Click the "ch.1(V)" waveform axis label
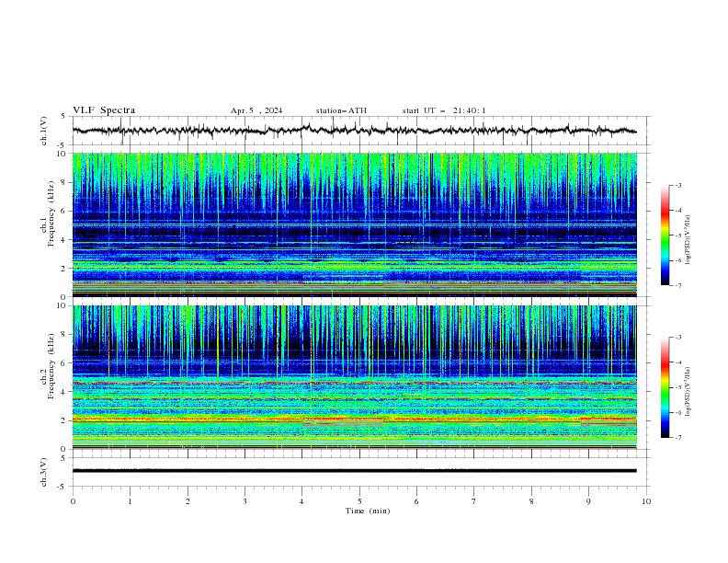This screenshot has width=728, height=563. pyautogui.click(x=44, y=131)
